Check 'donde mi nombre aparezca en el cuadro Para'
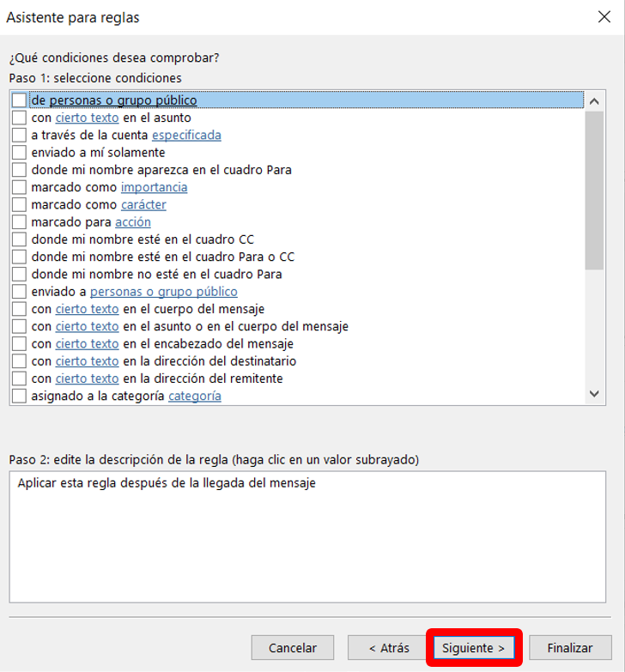 point(19,170)
